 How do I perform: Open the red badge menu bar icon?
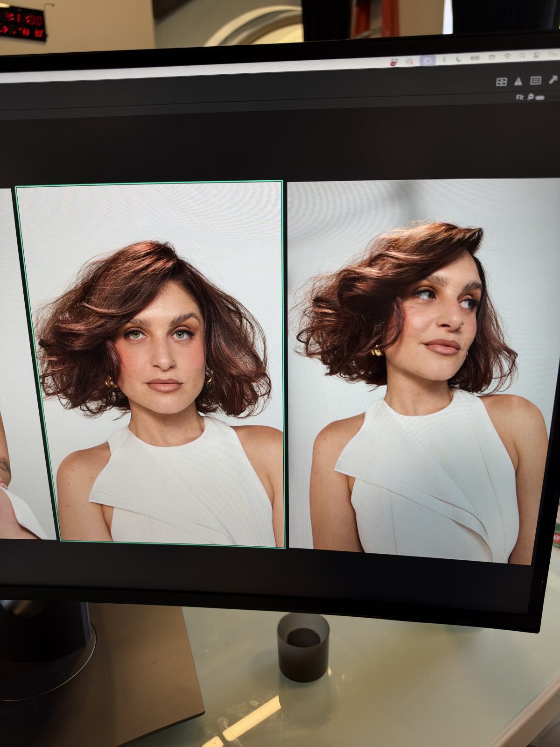pos(393,63)
